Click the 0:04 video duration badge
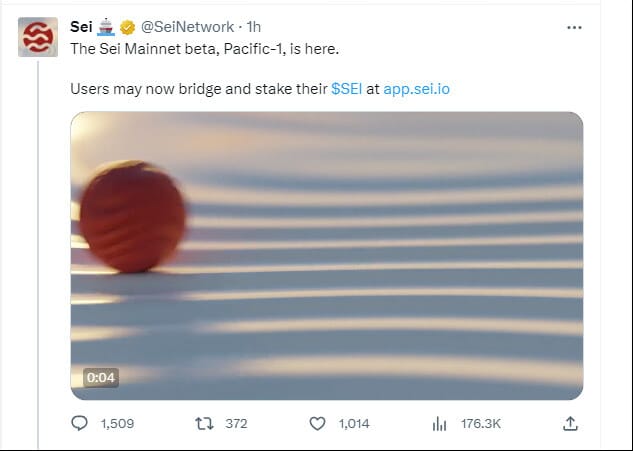The height and width of the screenshot is (451, 633). click(101, 378)
